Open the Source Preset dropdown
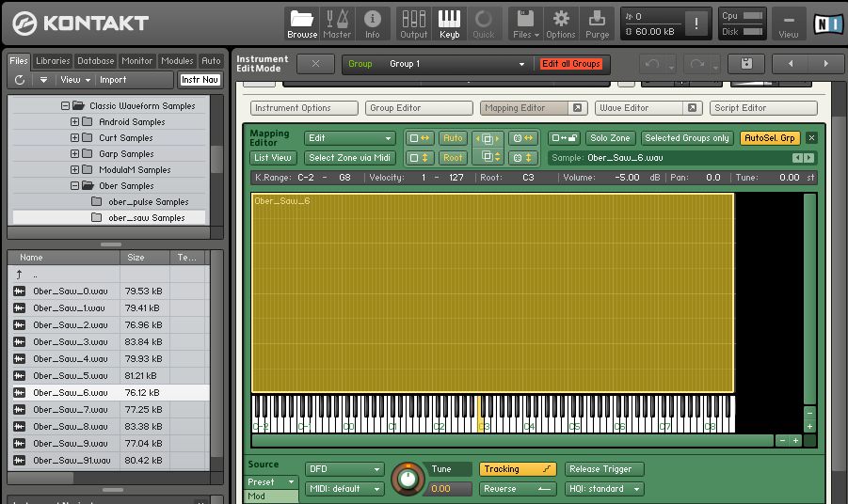This screenshot has width=848, height=504. [271, 481]
